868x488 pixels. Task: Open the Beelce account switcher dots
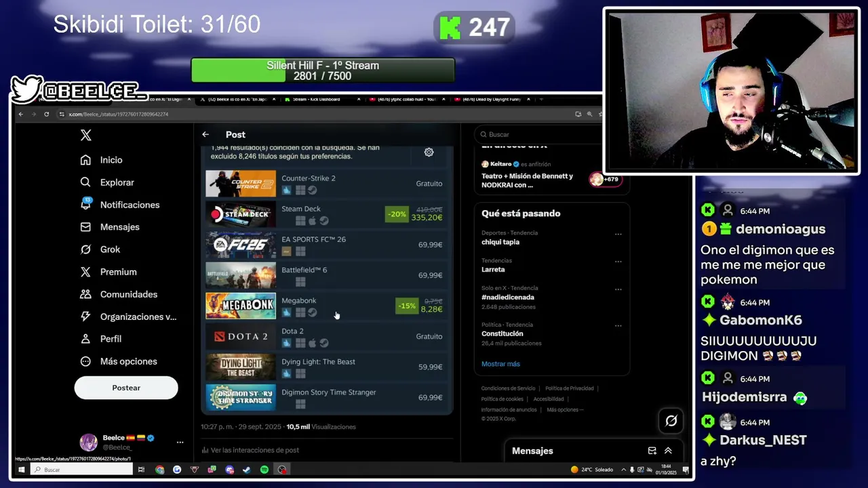click(180, 442)
